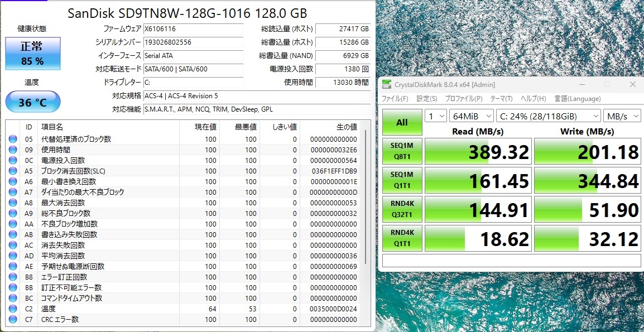This screenshot has width=644, height=332.
Task: Click the blue status orb for row C2
Action: point(13,309)
